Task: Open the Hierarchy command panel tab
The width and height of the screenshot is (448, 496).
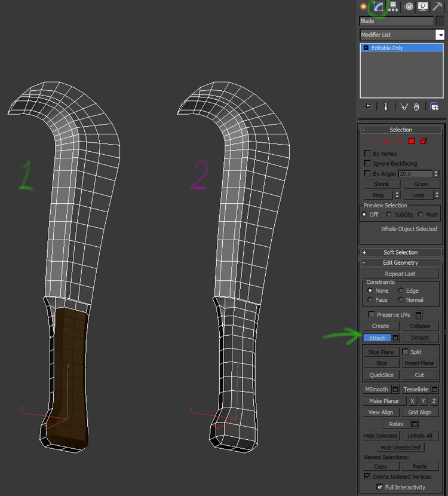Action: click(393, 7)
